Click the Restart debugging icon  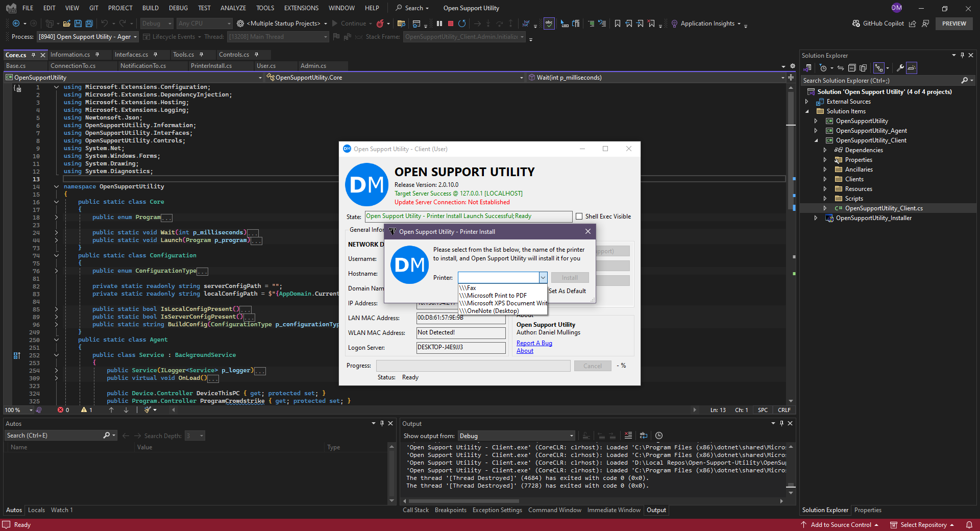462,23
